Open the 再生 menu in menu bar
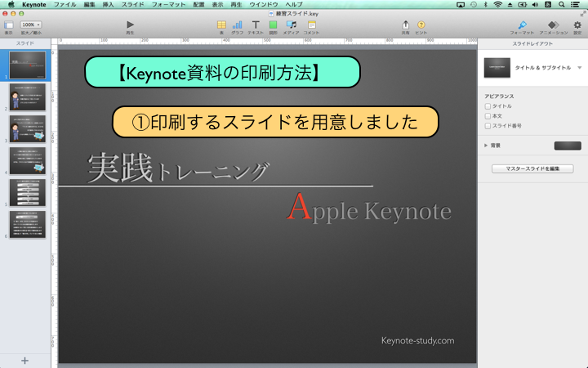The height and width of the screenshot is (368, 588). pos(236,5)
